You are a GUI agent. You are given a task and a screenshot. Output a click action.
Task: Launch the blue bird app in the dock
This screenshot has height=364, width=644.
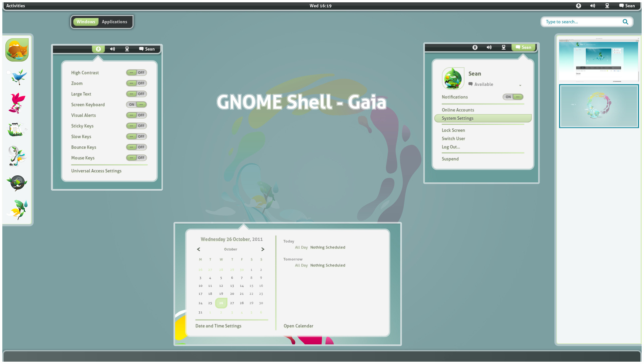(17, 77)
